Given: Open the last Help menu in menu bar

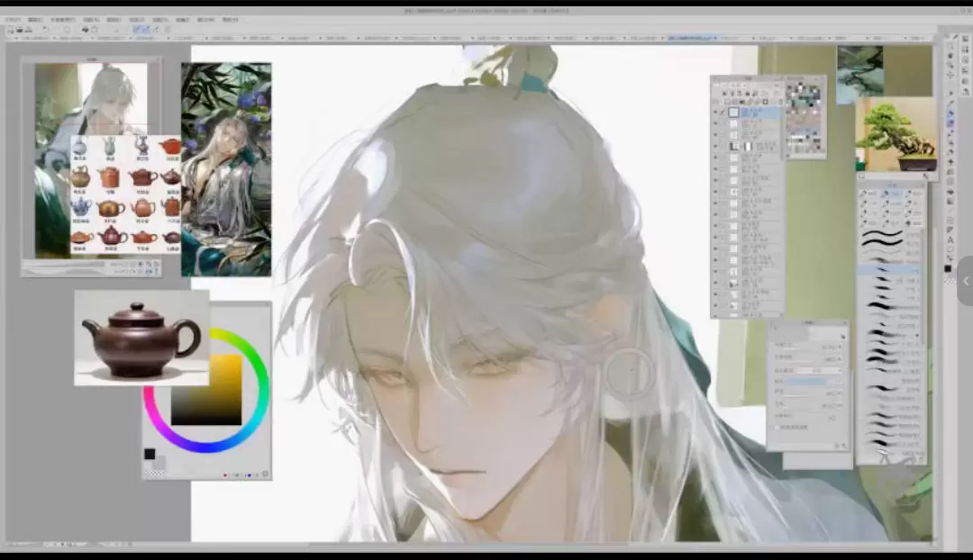Looking at the screenshot, I should click(x=230, y=19).
